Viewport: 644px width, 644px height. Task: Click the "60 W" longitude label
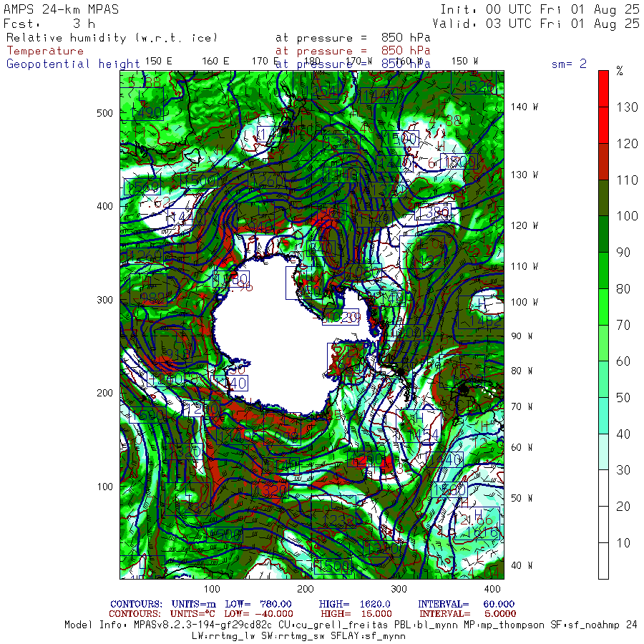point(522,447)
